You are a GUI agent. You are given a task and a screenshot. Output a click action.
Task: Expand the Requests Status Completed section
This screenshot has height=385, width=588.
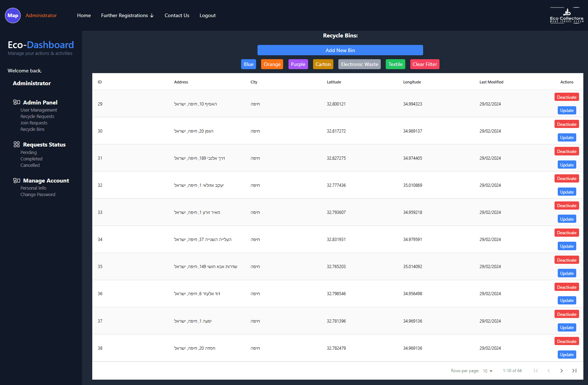pyautogui.click(x=31, y=159)
